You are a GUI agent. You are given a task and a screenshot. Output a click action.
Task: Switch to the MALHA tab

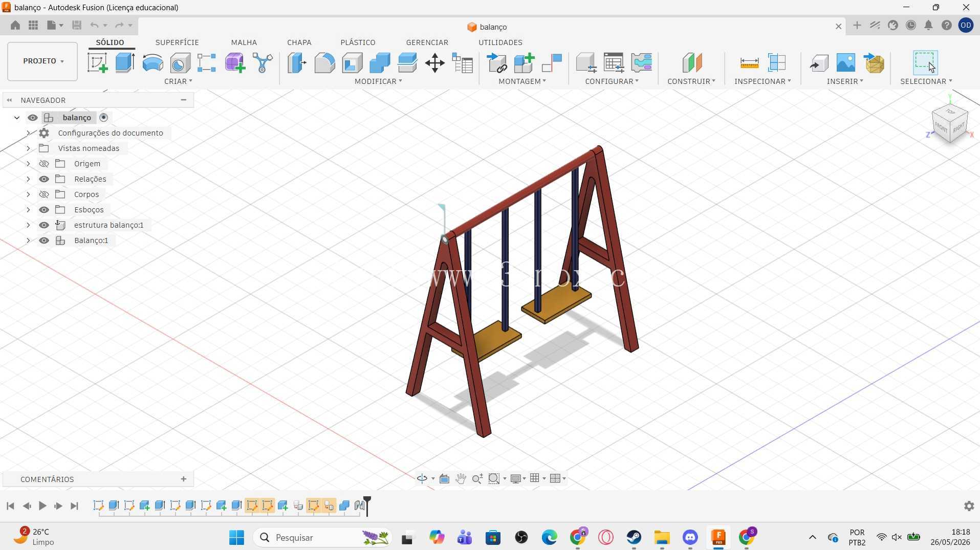244,42
